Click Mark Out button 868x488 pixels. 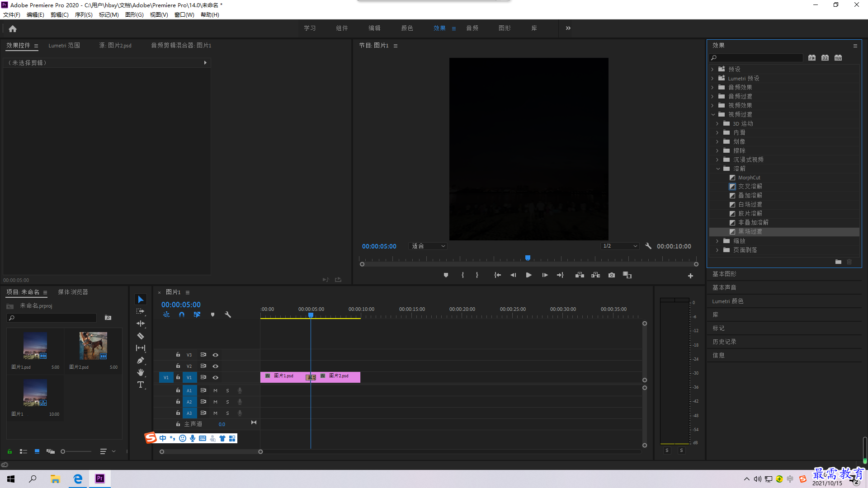pos(477,275)
